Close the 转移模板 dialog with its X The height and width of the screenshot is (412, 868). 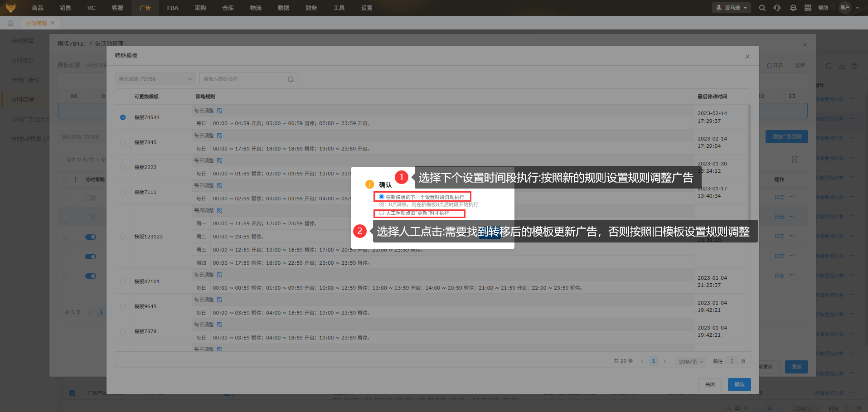(747, 57)
